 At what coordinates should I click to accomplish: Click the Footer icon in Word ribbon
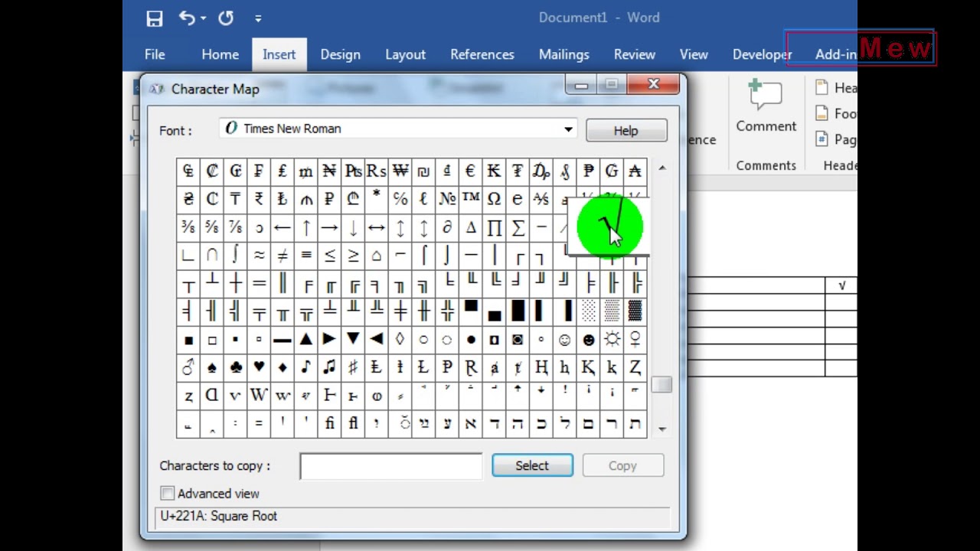822,113
